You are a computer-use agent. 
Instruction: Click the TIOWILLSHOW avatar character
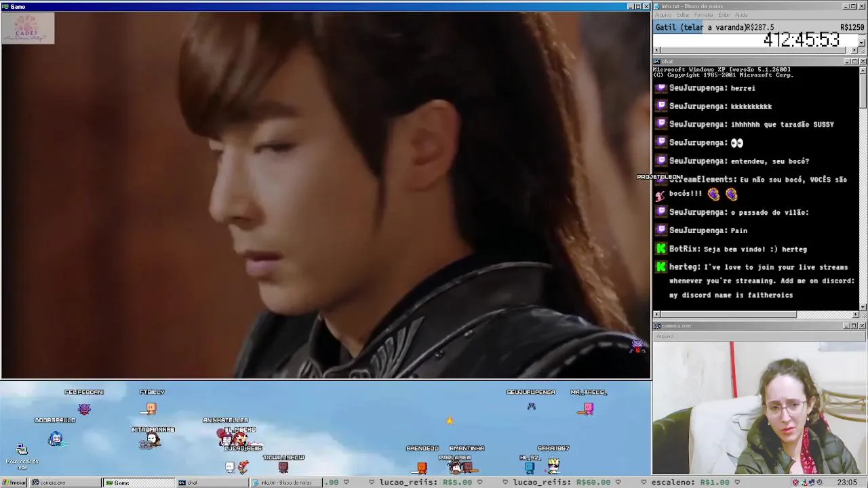pos(283,467)
